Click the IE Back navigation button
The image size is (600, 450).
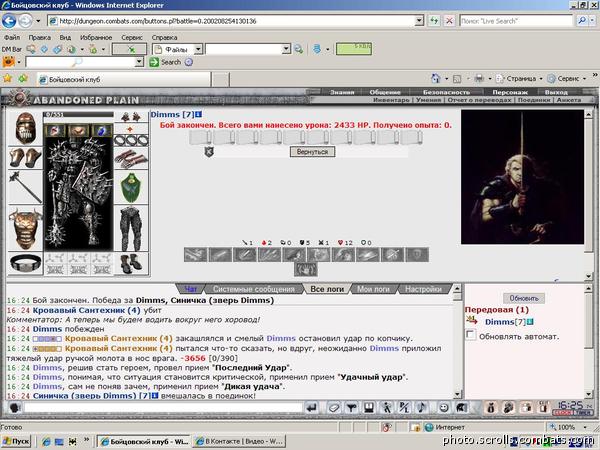(9, 21)
